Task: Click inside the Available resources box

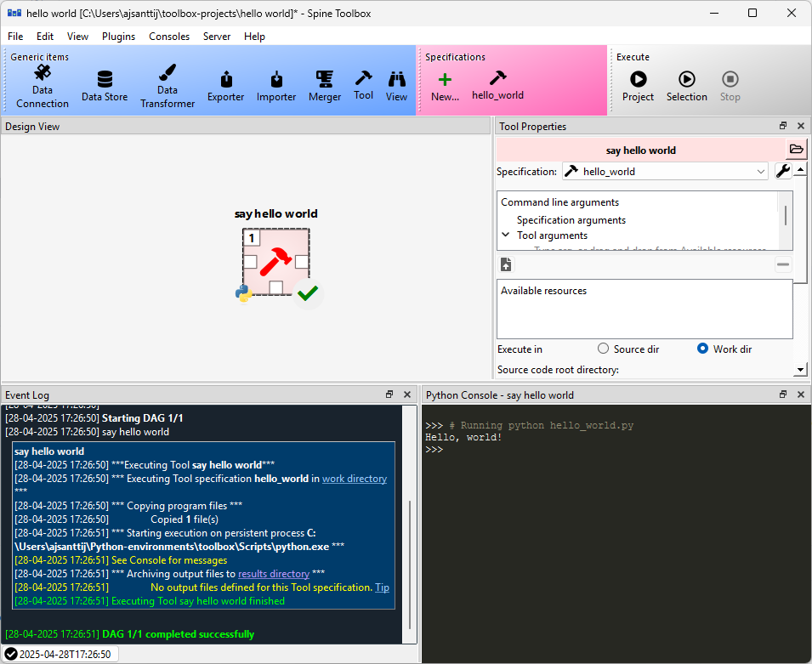Action: click(644, 309)
